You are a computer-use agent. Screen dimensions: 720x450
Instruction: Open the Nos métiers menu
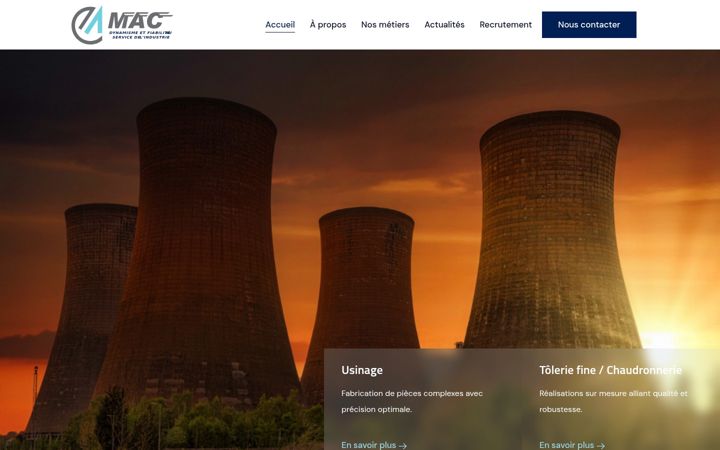pos(385,25)
